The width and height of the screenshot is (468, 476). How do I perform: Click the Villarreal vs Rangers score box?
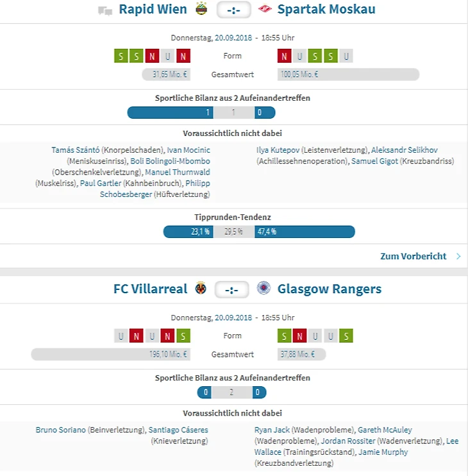[231, 289]
